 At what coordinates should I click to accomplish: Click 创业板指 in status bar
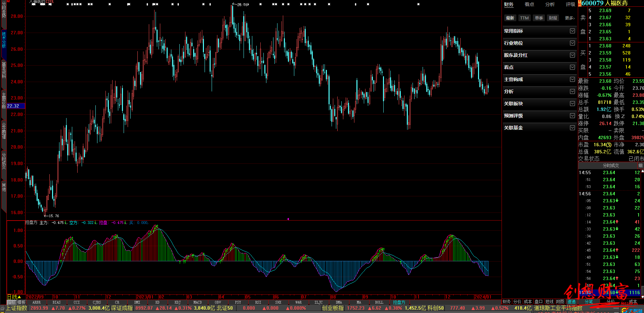pyautogui.click(x=333, y=308)
